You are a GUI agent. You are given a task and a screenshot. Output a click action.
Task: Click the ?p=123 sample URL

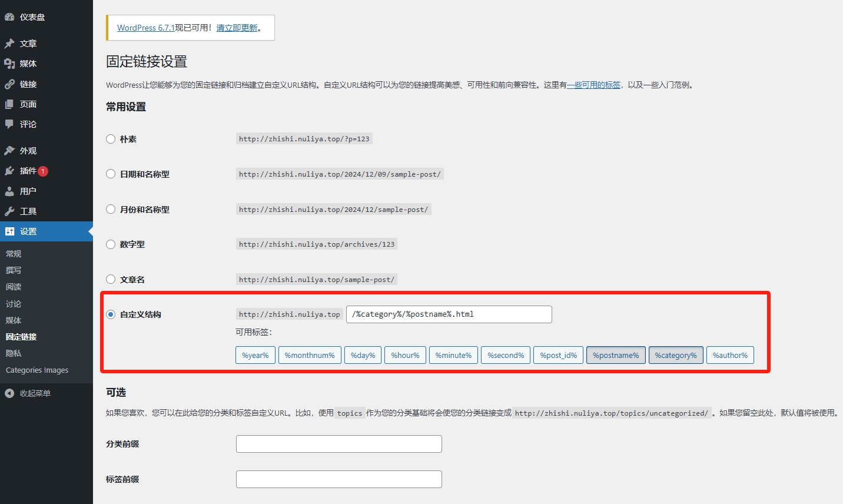pyautogui.click(x=304, y=139)
